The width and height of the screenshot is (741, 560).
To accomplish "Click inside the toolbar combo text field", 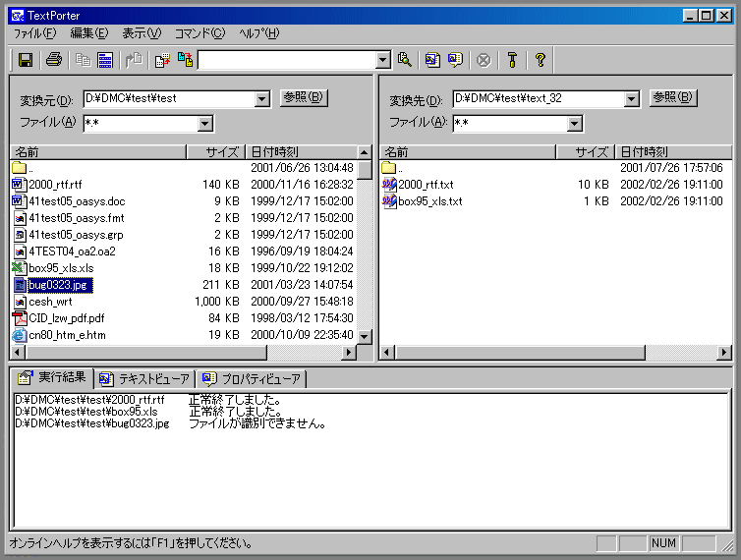I will pyautogui.click(x=287, y=60).
